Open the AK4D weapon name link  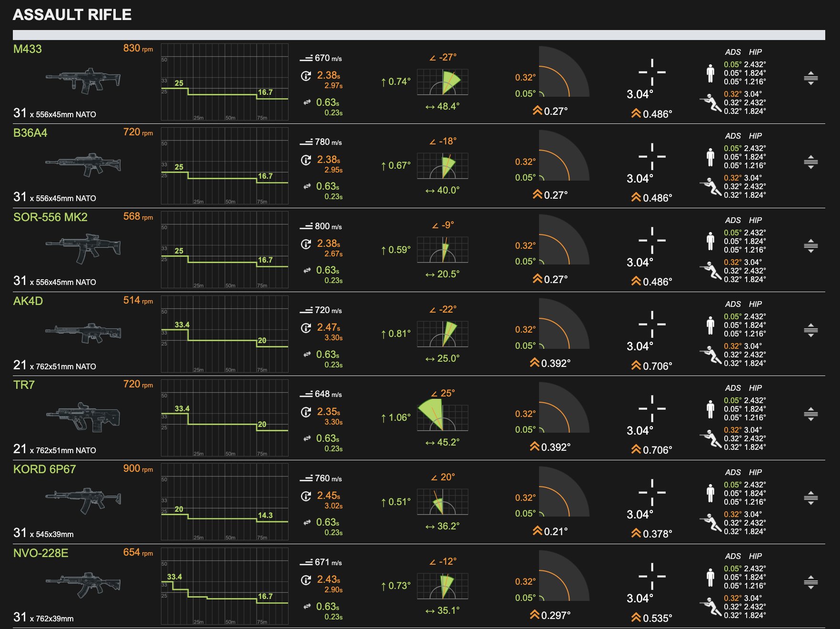coord(28,301)
